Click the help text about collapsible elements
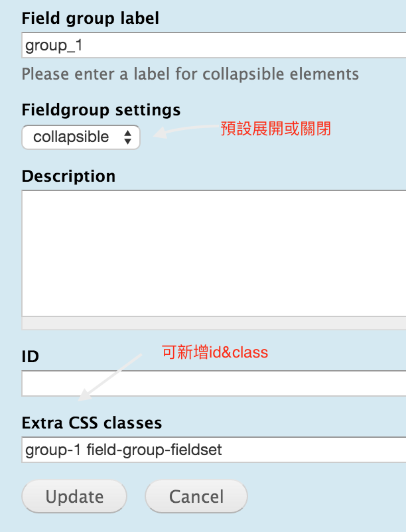406x532 pixels. click(190, 74)
